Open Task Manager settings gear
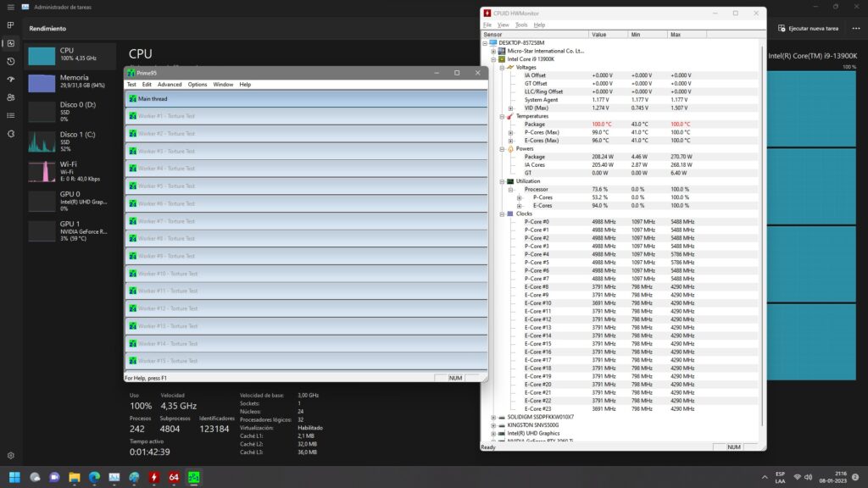The image size is (868, 488). (10, 456)
